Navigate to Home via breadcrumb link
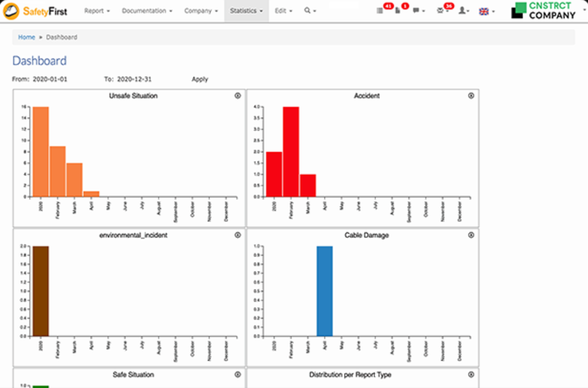Viewport: 588px width, 388px height. (x=26, y=37)
